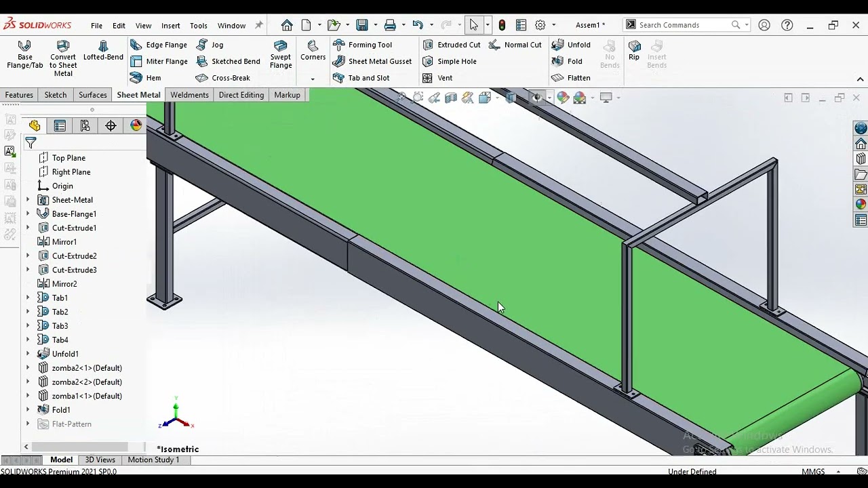Click the Swept Flange tool
868x488 pixels.
pos(281,54)
